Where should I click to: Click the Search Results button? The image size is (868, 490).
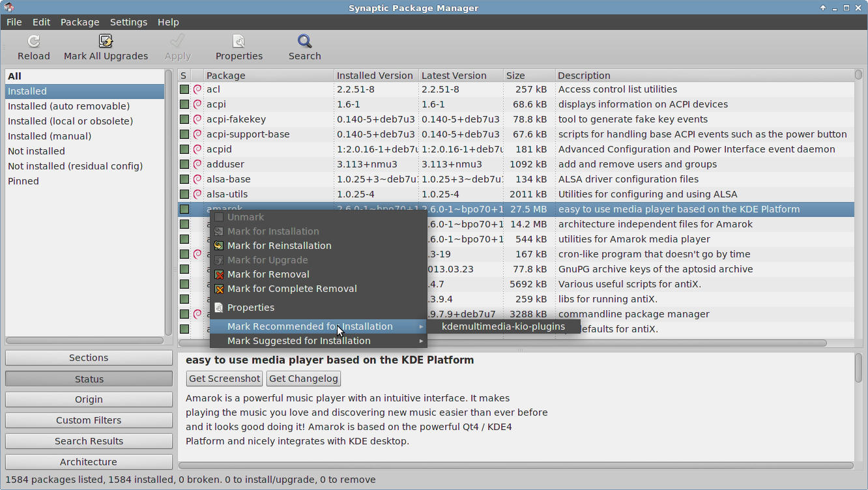(x=89, y=441)
